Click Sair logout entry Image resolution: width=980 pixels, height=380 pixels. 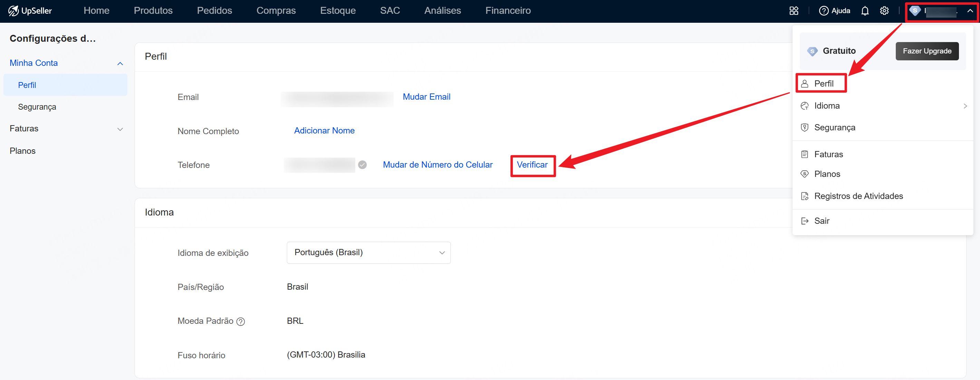click(x=821, y=221)
